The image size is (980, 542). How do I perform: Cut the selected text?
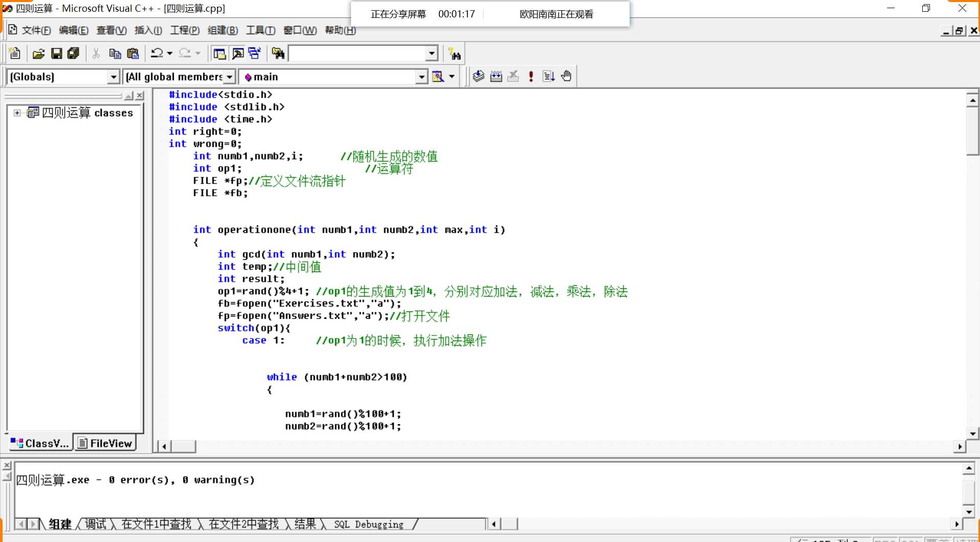coord(96,53)
